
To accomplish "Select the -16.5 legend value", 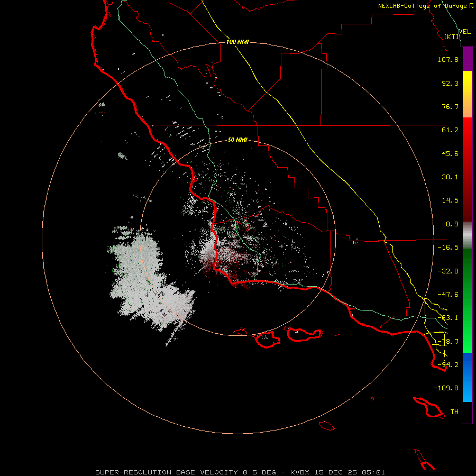I will click(x=448, y=248).
